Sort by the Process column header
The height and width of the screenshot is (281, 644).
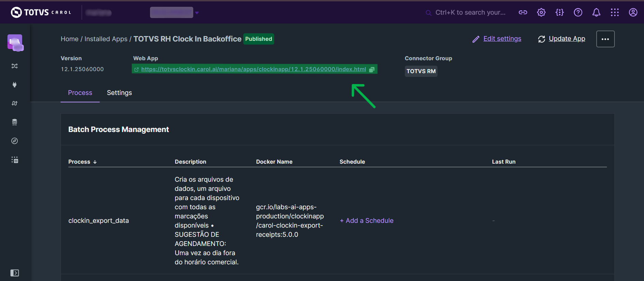pos(79,162)
